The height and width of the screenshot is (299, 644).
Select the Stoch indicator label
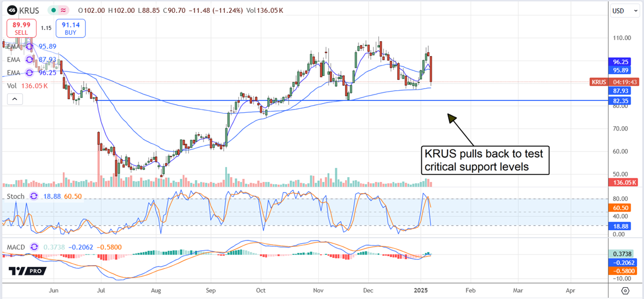(16, 196)
